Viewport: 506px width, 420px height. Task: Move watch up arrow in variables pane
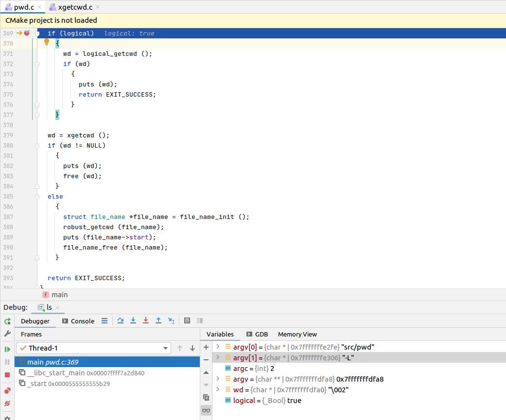pos(206,372)
